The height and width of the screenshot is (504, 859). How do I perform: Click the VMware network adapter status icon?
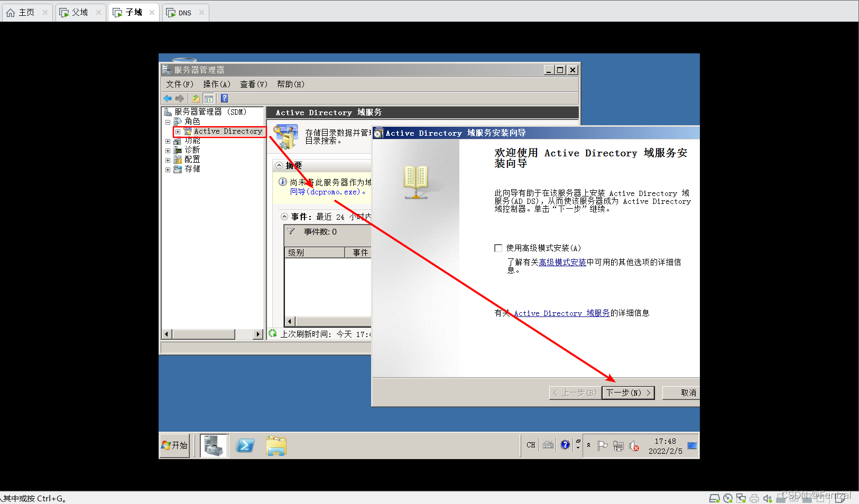[741, 498]
